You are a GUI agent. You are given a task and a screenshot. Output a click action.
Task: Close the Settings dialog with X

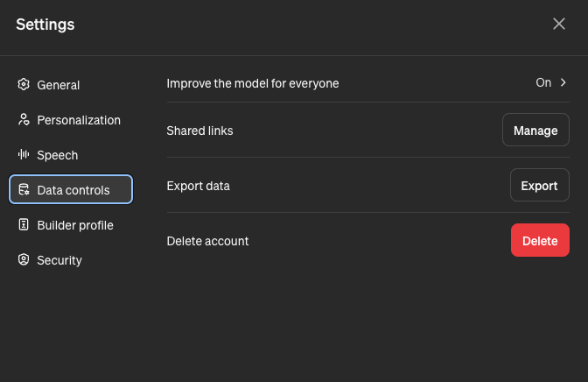click(559, 24)
